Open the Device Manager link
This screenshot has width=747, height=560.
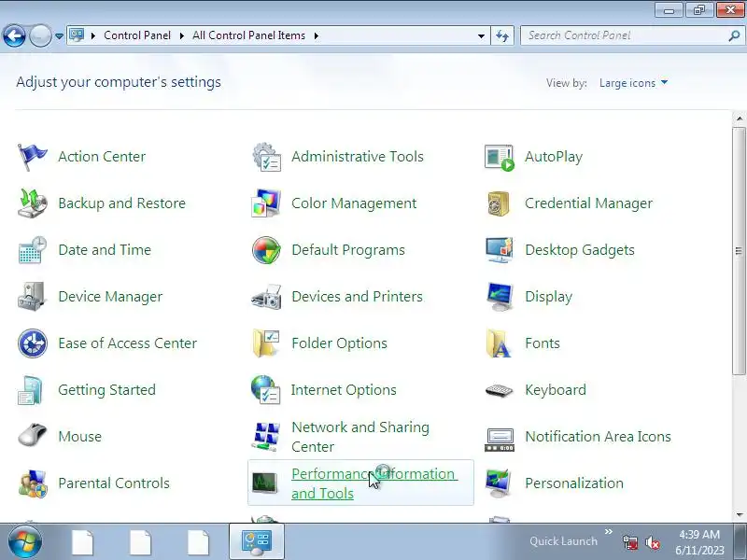110,297
